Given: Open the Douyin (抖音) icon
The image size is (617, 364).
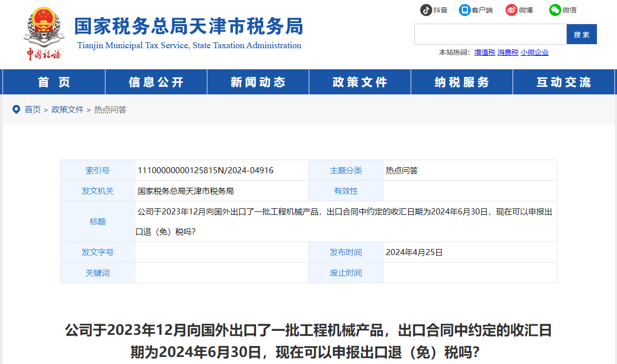Looking at the screenshot, I should click(426, 10).
